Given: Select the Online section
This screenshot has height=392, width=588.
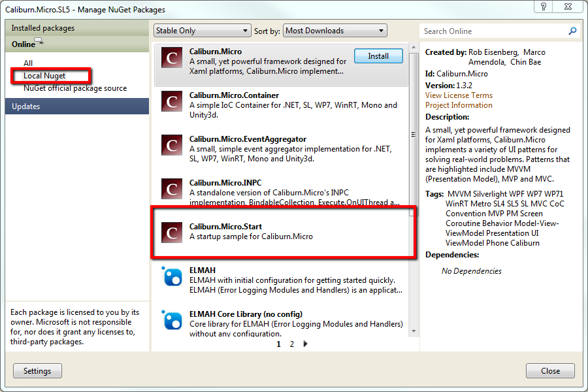Looking at the screenshot, I should coord(77,44).
